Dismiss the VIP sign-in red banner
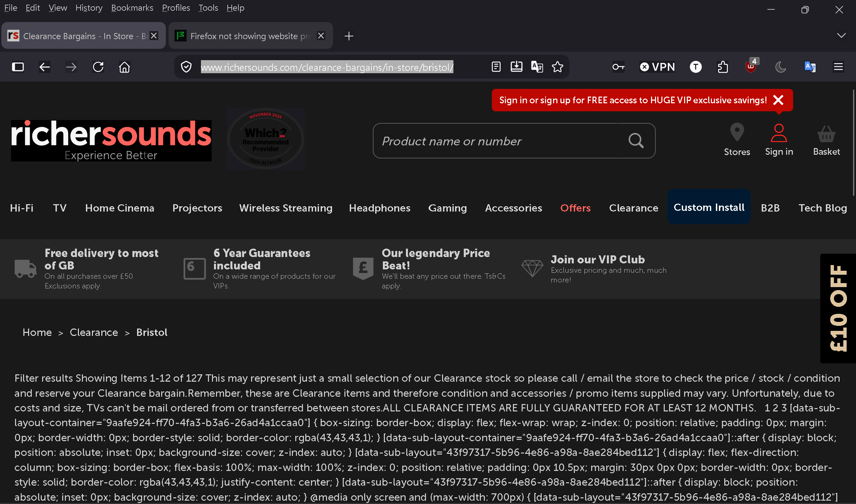856x504 pixels. tap(778, 100)
